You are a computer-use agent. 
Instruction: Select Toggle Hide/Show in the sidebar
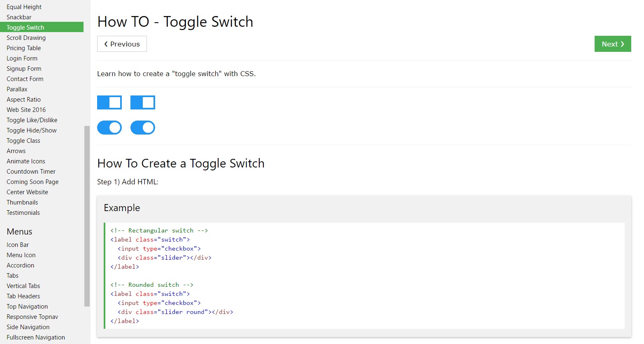31,130
